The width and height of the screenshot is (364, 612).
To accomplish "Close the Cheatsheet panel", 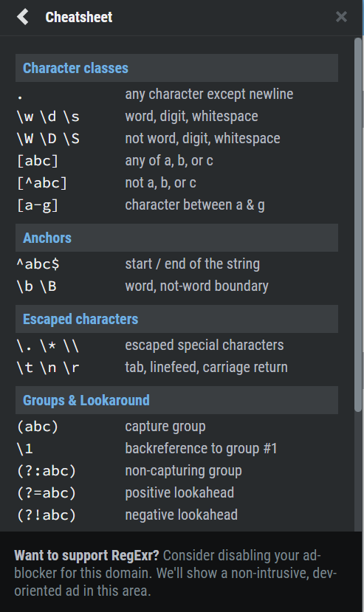I will point(341,17).
